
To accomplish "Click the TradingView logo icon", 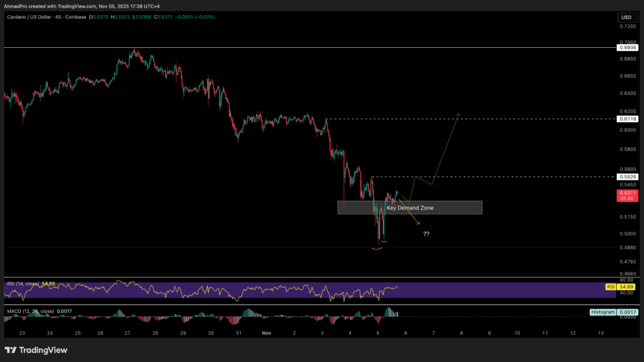I will tap(11, 350).
